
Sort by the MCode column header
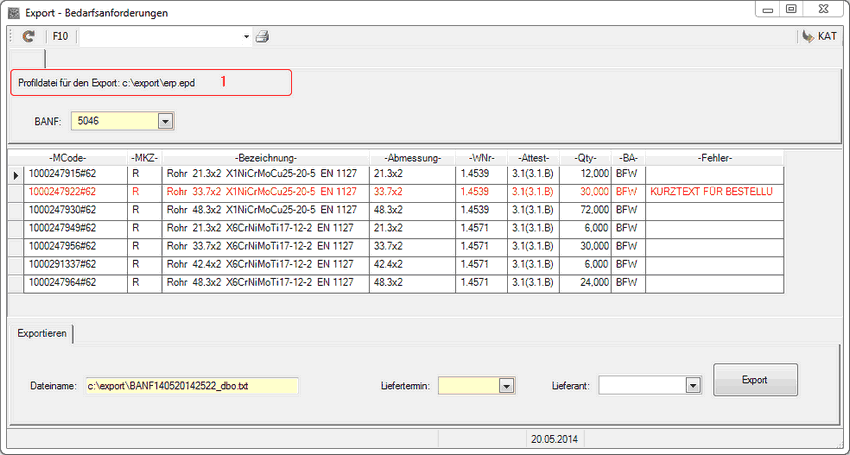(x=67, y=158)
